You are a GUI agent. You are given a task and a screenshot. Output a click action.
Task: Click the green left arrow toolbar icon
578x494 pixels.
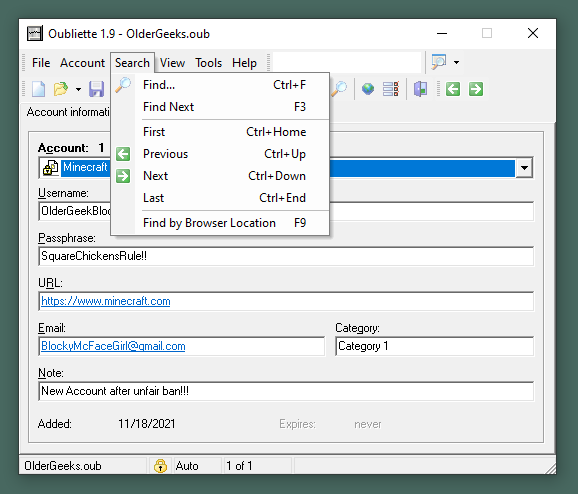coord(453,89)
